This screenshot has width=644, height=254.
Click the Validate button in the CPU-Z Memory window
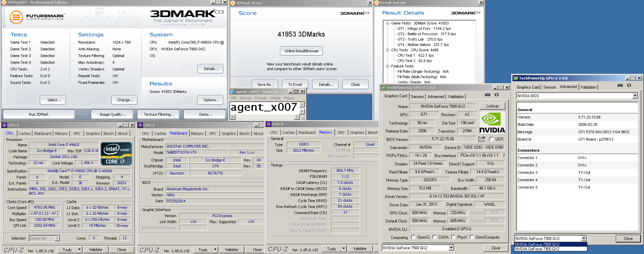point(360,249)
